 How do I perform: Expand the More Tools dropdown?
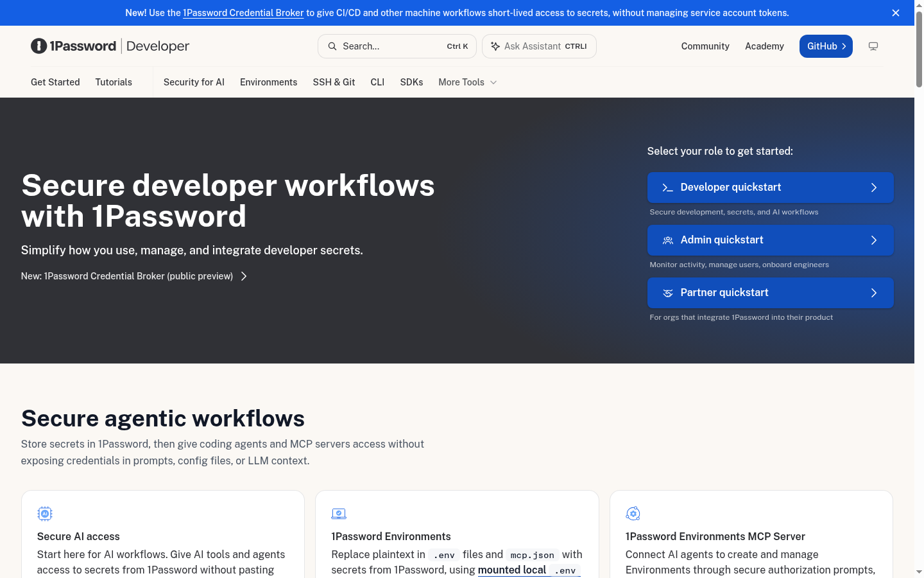click(x=468, y=82)
